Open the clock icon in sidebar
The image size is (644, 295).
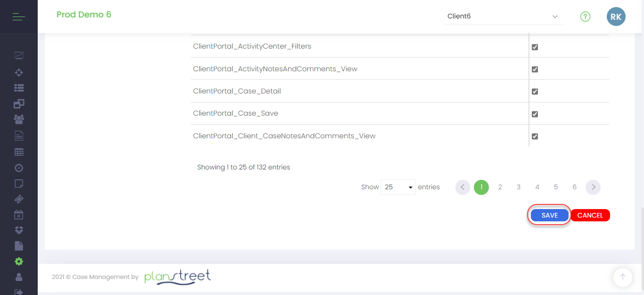tap(19, 168)
